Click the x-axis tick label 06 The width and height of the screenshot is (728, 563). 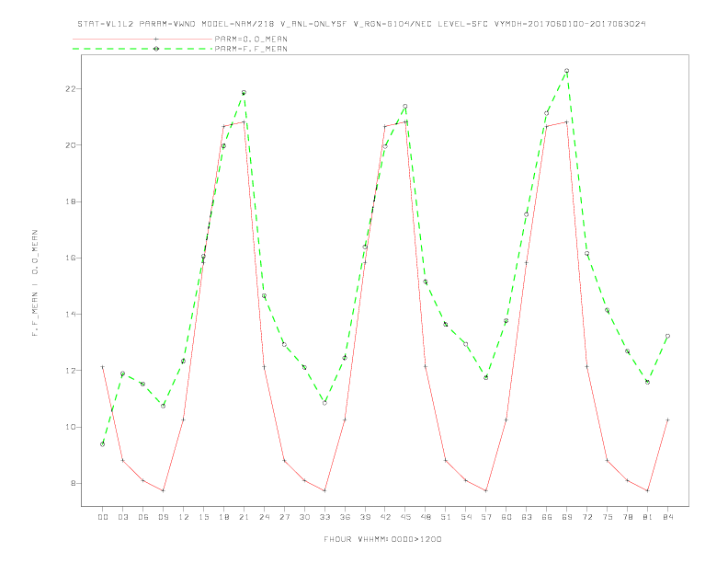coord(143,517)
